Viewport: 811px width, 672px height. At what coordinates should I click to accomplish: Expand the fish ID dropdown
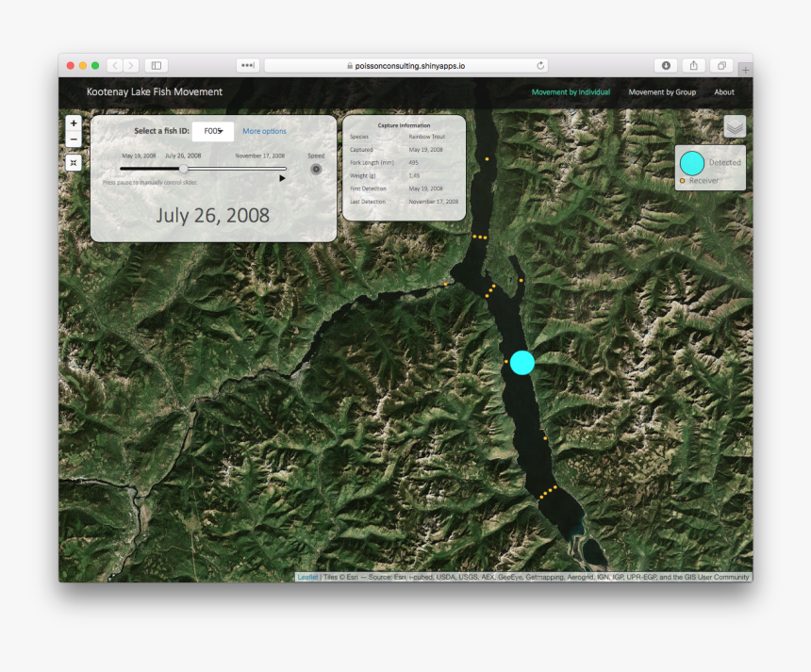coord(213,131)
